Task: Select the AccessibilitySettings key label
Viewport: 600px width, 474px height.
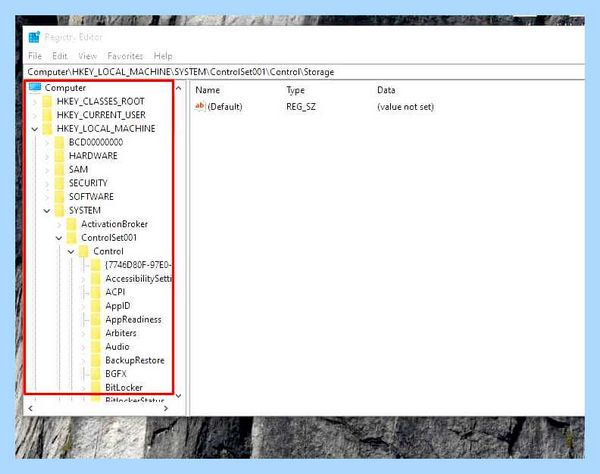Action: pyautogui.click(x=138, y=279)
